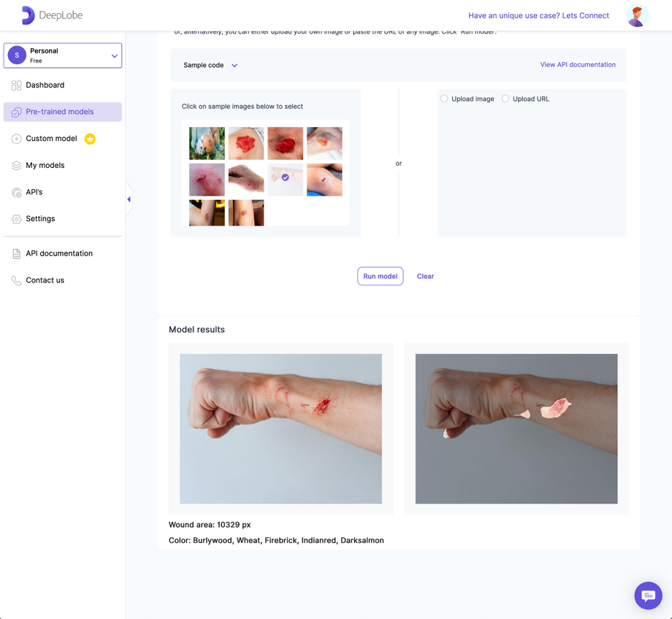Screen dimensions: 672x619
Task: Select the first sample wound thumbnail
Action: pos(207,142)
